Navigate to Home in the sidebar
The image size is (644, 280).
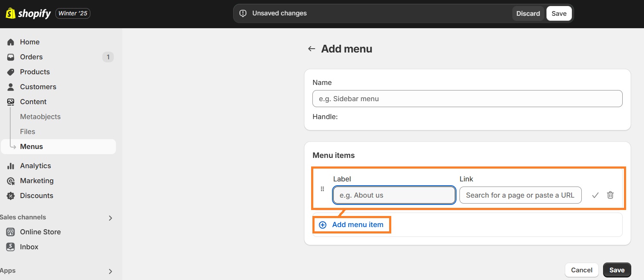[29, 41]
